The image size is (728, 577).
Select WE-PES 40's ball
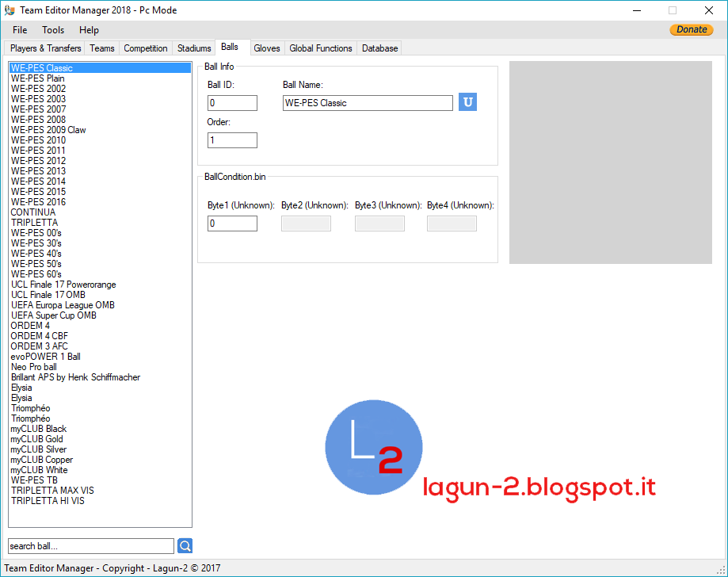pyautogui.click(x=101, y=253)
